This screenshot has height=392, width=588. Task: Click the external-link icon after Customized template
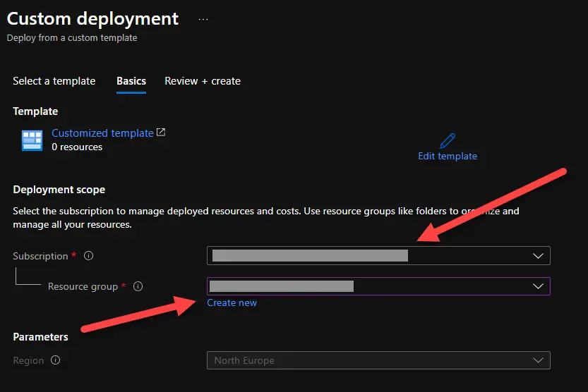(161, 133)
